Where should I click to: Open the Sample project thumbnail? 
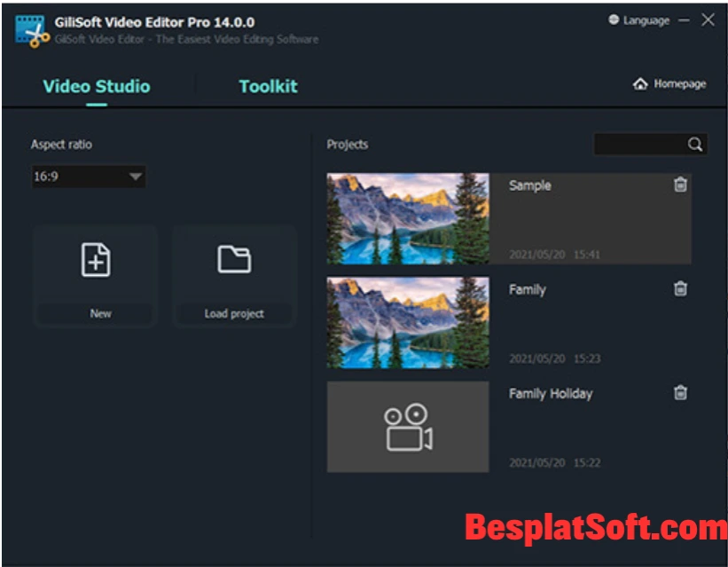[407, 218]
